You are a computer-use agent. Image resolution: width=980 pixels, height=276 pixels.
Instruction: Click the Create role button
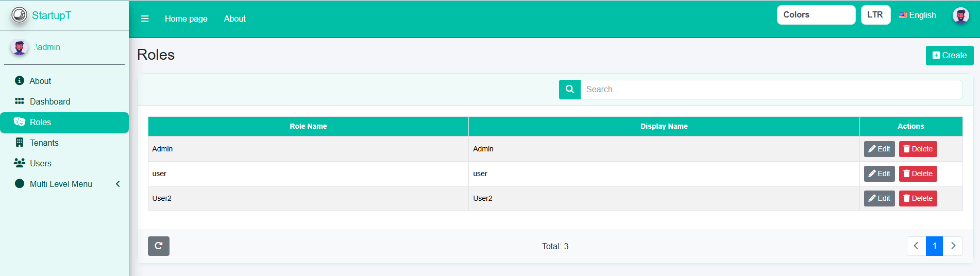coord(949,56)
